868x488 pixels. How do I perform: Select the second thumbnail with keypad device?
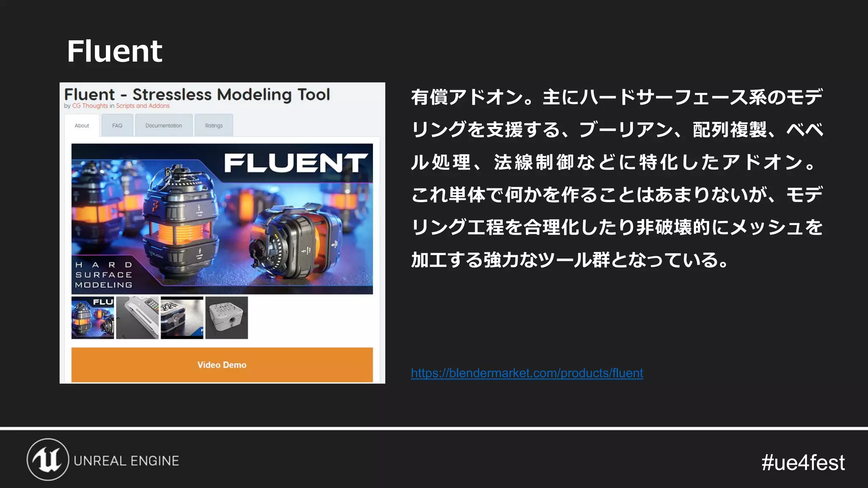[x=137, y=318]
